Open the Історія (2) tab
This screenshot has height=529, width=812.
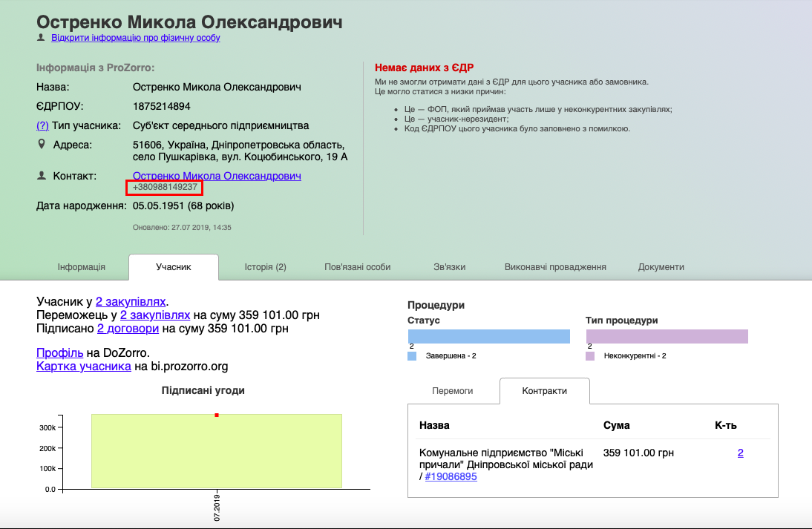click(265, 267)
